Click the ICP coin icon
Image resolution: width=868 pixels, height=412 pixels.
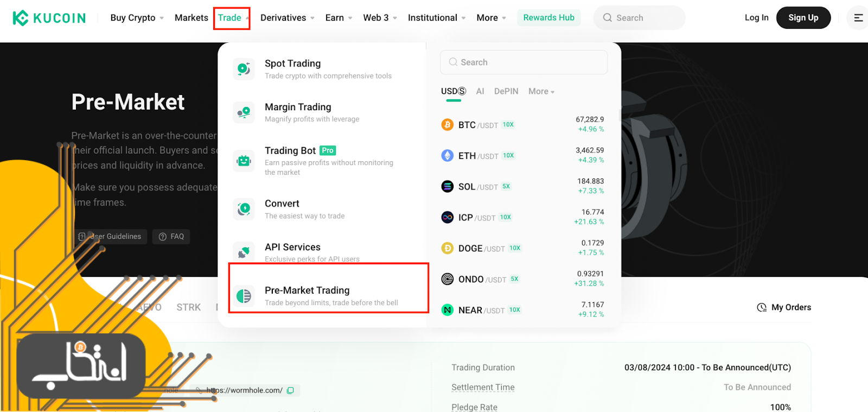coord(448,218)
